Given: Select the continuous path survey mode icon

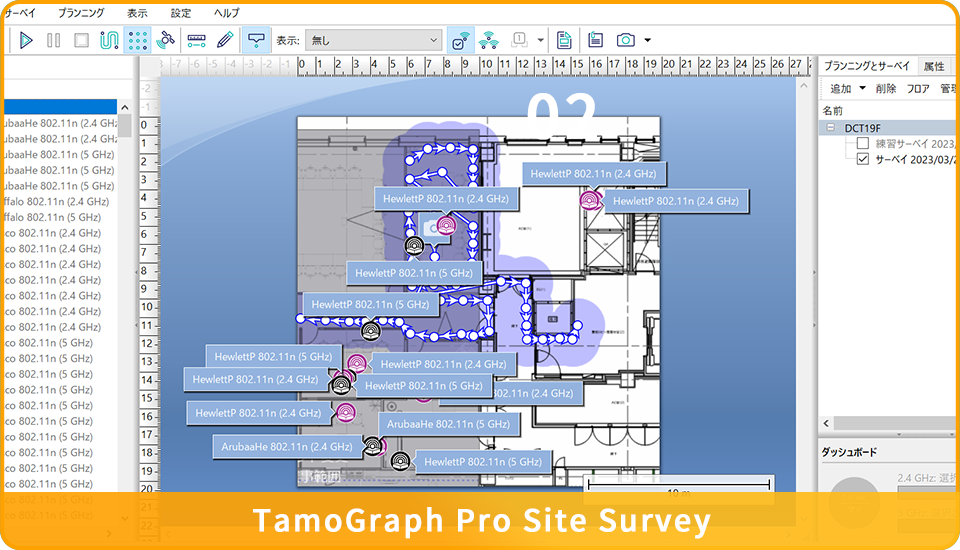Looking at the screenshot, I should tap(109, 40).
